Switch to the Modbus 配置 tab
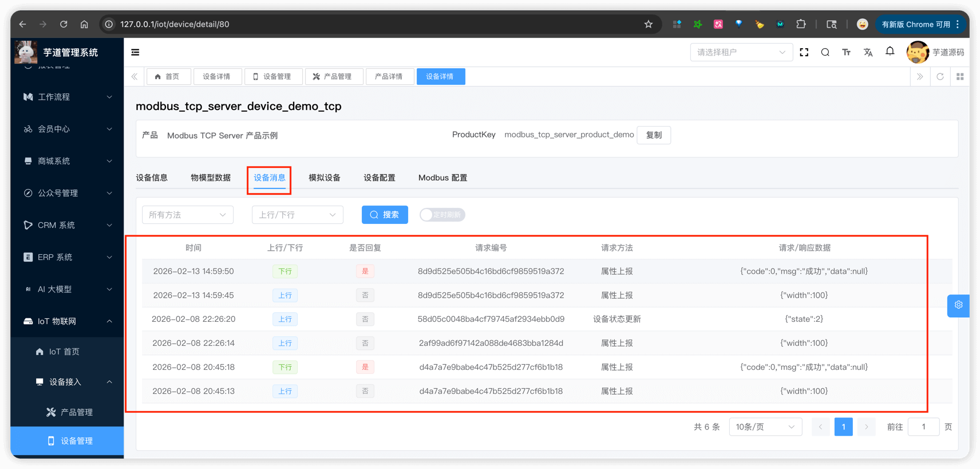 click(x=442, y=178)
